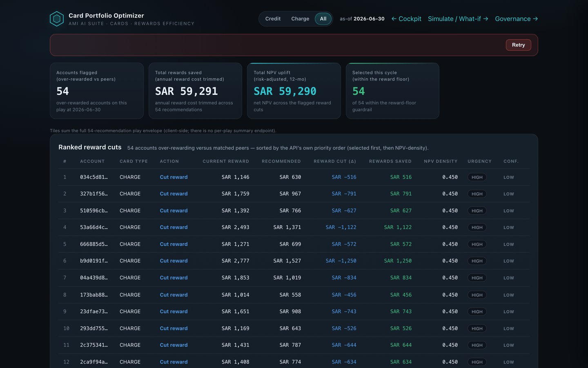The image size is (588, 368).
Task: Open the Selected this cycle tile
Action: tap(392, 91)
